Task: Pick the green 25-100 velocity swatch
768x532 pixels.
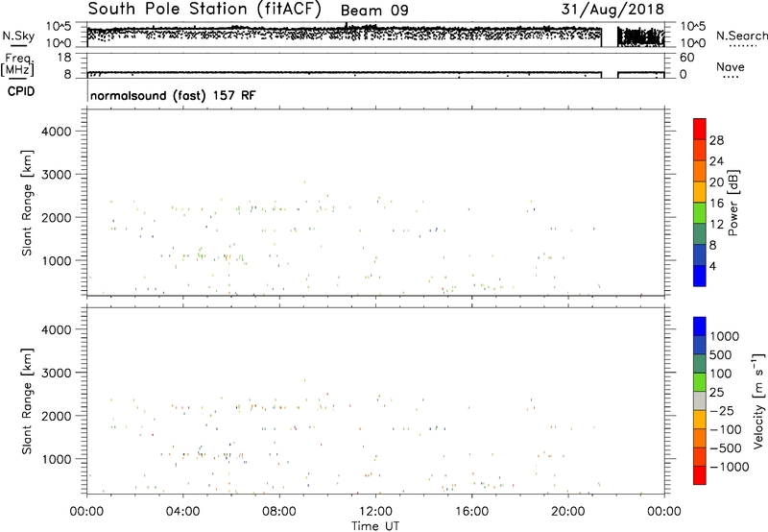Action: point(700,382)
